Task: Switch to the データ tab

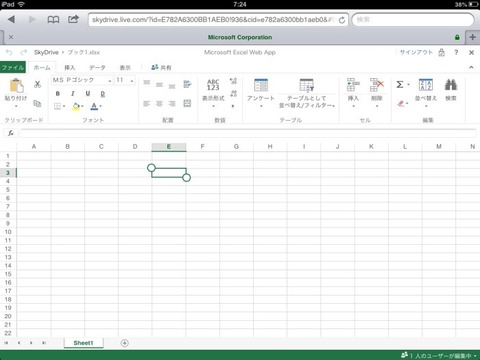Action: coord(97,68)
